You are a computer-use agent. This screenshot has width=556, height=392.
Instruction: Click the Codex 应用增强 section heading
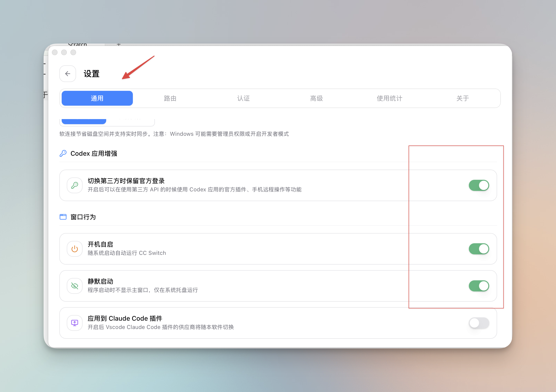coord(94,153)
